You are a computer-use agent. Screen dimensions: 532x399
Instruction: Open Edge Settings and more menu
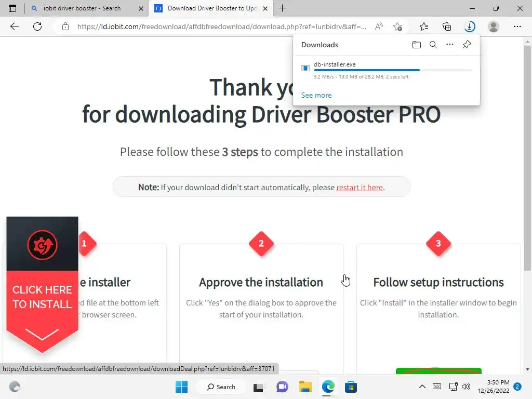coord(517,26)
